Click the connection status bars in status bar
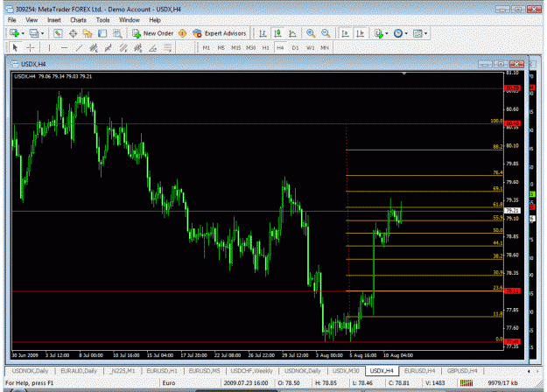This screenshot has width=547, height=392. coord(466,383)
